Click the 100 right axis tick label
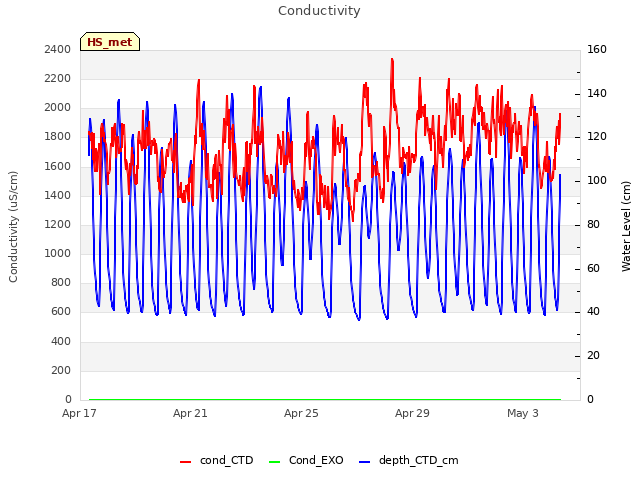Screen dimensions: 640x480 [x=597, y=180]
